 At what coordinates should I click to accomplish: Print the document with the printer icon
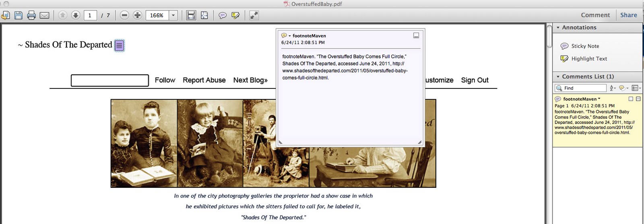pos(31,15)
